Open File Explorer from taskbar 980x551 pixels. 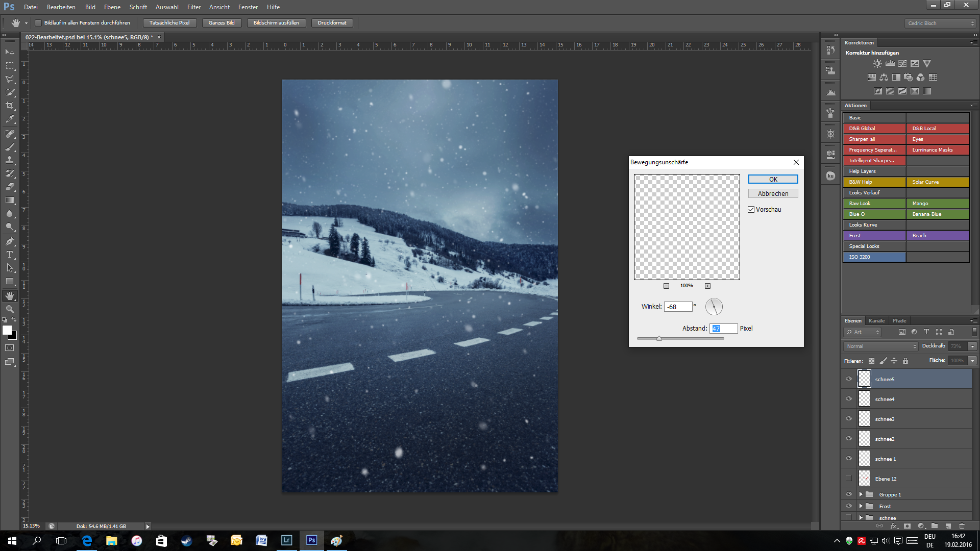click(x=112, y=540)
